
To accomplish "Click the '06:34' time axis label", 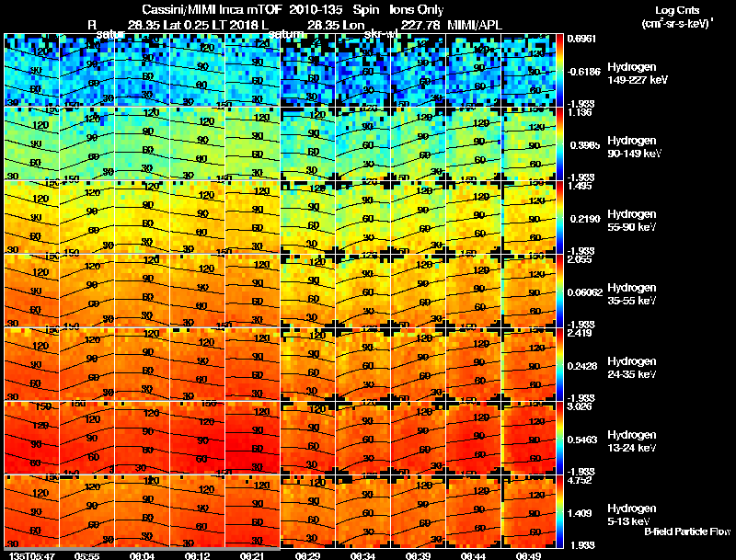I will 362,555.
